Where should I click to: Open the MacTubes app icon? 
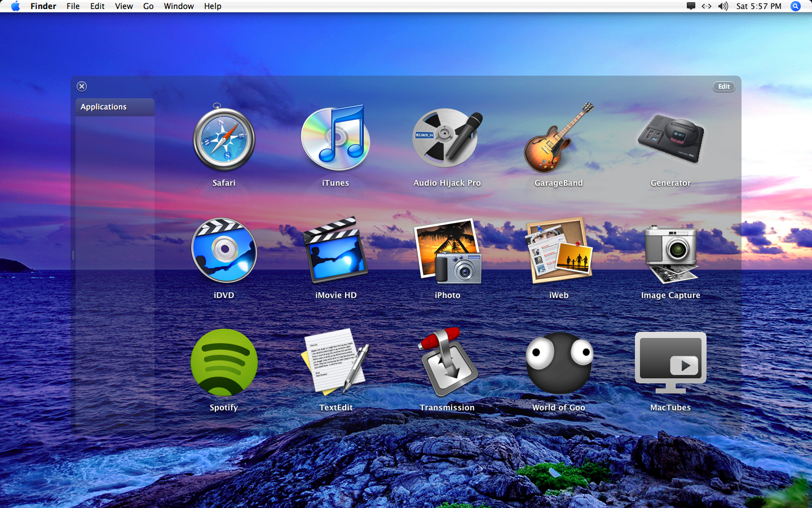click(x=670, y=362)
